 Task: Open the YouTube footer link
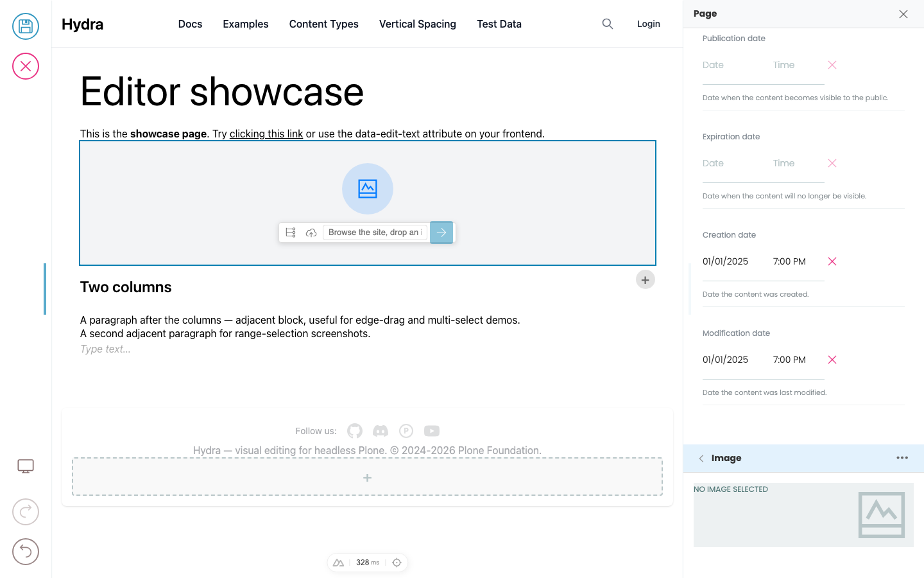[432, 431]
